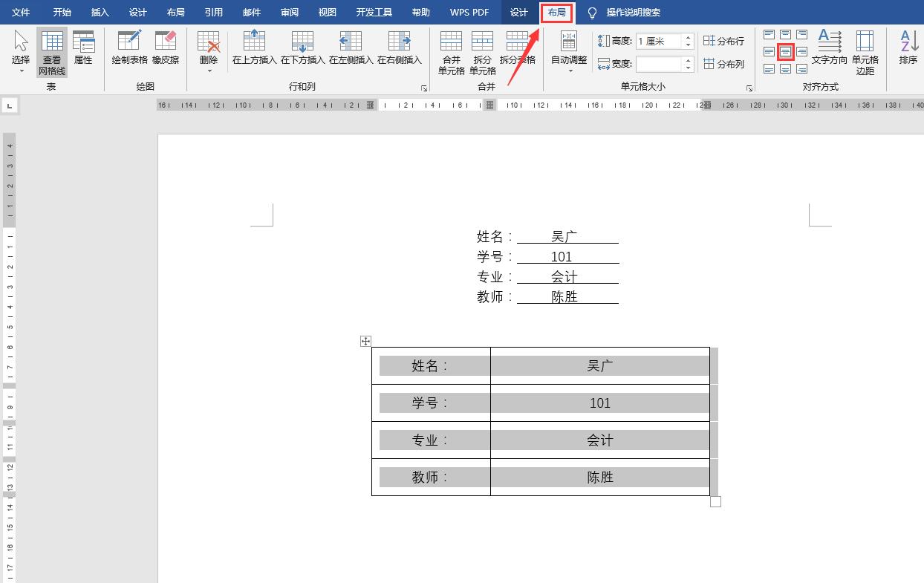Increase 高度 with the up stepper arrow
This screenshot has width=924, height=583.
click(x=689, y=36)
